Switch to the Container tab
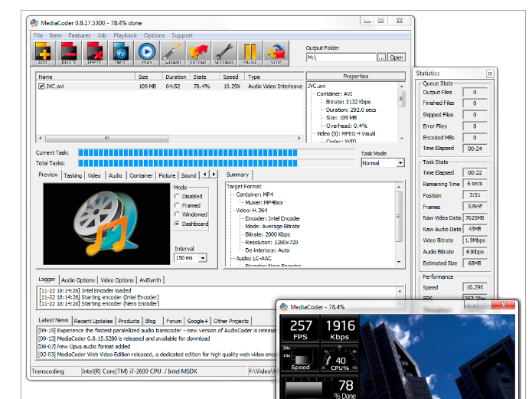Viewport: 532px width, 399px height. click(x=140, y=175)
